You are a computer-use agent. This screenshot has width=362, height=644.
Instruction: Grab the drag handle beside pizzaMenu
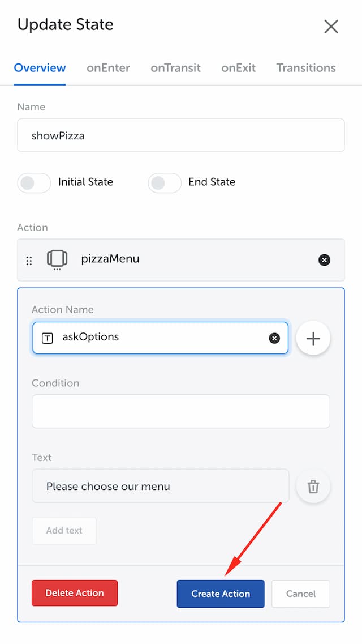tap(29, 261)
